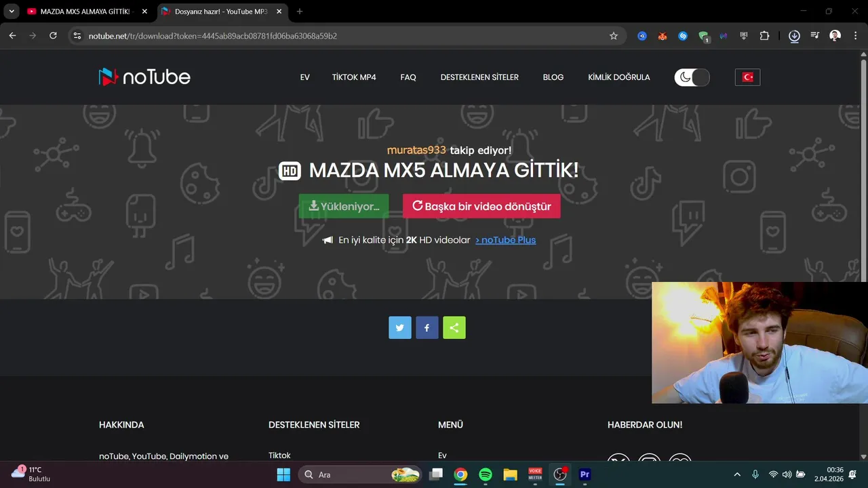This screenshot has height=488, width=868.
Task: Open the Shazam extension
Action: (x=683, y=36)
